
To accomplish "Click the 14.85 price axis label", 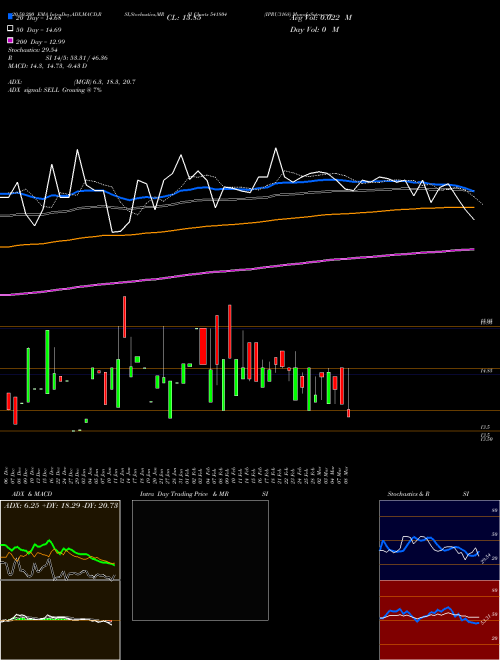I will point(487,371).
